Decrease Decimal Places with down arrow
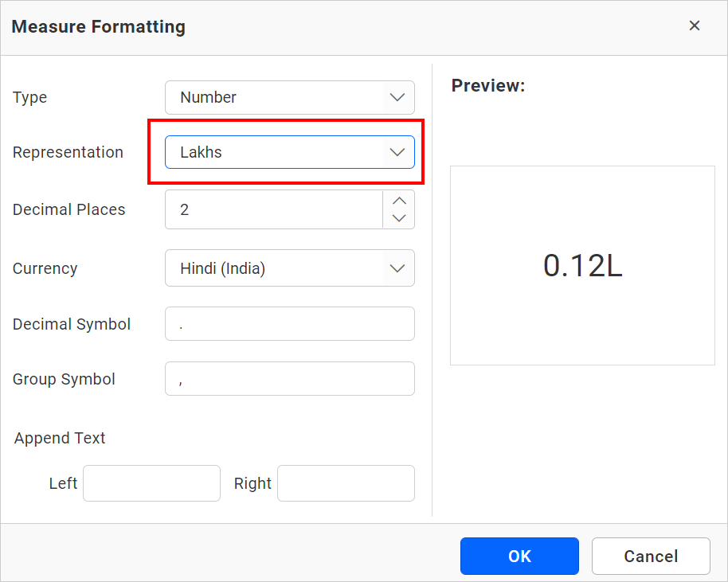The width and height of the screenshot is (728, 582). pos(399,218)
